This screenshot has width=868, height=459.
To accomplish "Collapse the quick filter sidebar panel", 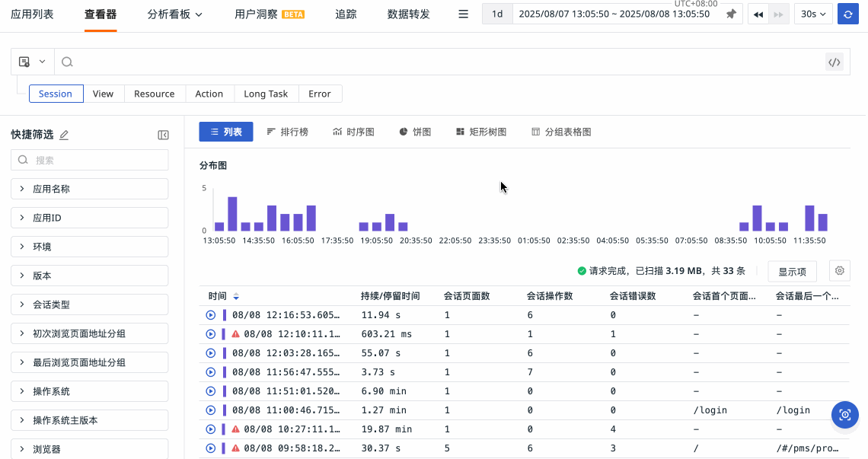I will click(x=163, y=135).
